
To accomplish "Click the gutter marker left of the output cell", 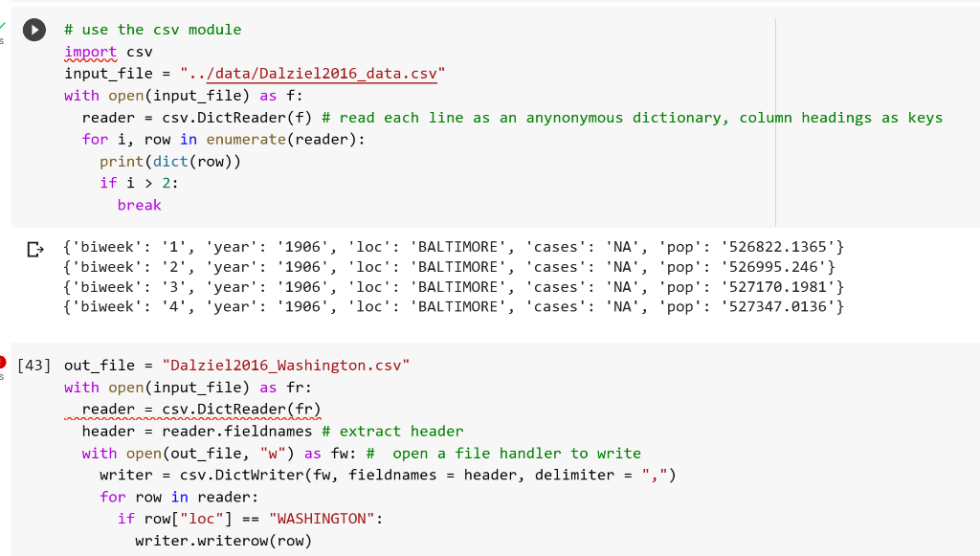I will [34, 249].
